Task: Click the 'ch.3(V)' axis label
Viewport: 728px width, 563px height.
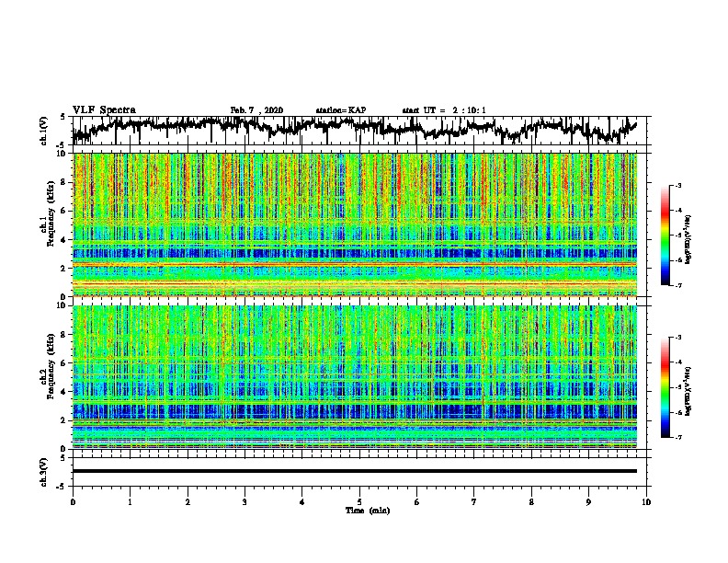Action: click(44, 472)
